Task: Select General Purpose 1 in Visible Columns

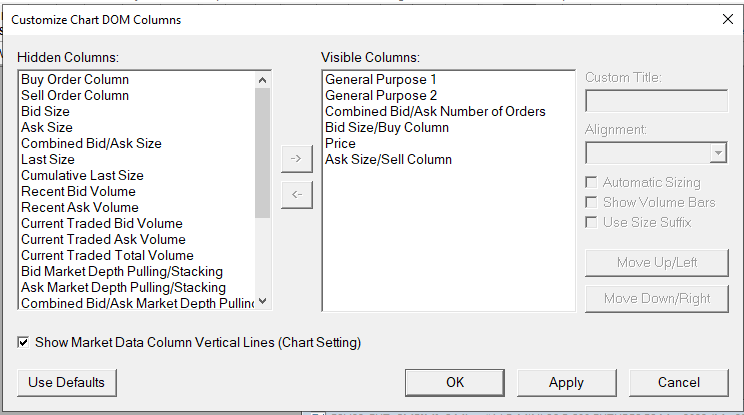Action: 381,79
